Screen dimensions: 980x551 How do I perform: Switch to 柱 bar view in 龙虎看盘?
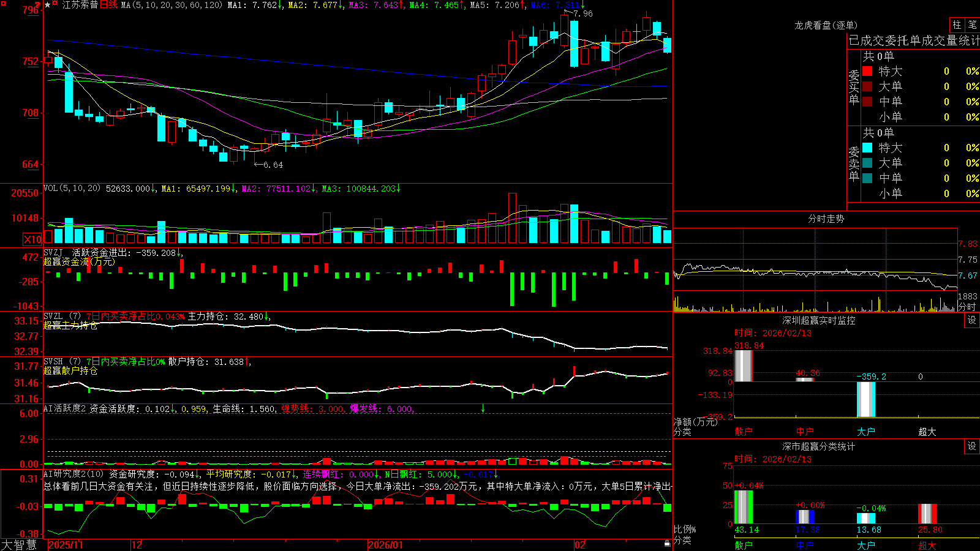pos(957,25)
